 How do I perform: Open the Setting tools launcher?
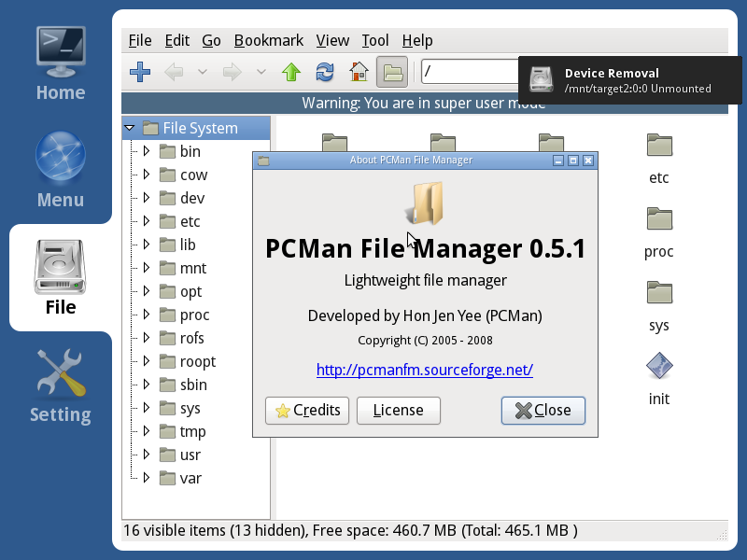point(61,386)
